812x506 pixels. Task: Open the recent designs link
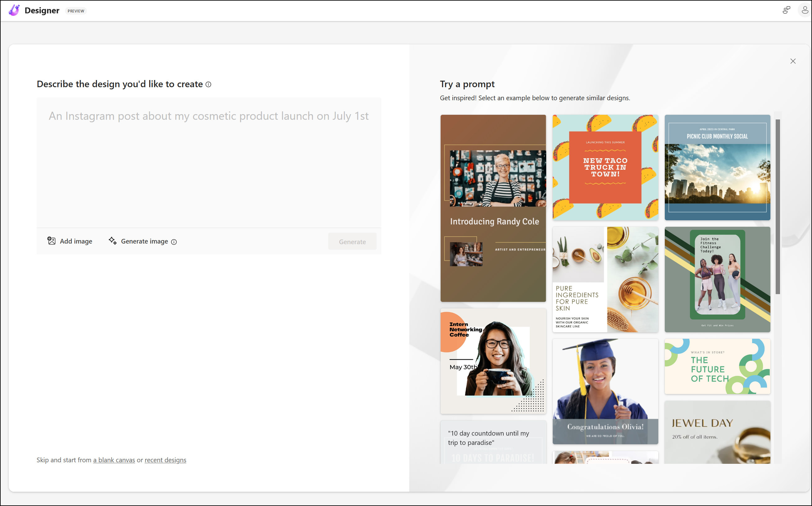click(x=165, y=460)
